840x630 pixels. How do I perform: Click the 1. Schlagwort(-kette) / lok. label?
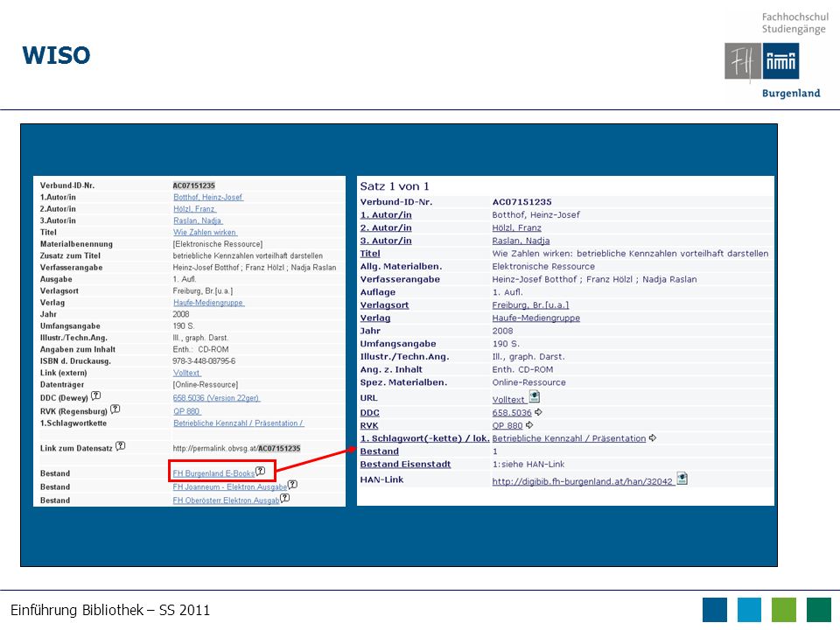pyautogui.click(x=425, y=438)
